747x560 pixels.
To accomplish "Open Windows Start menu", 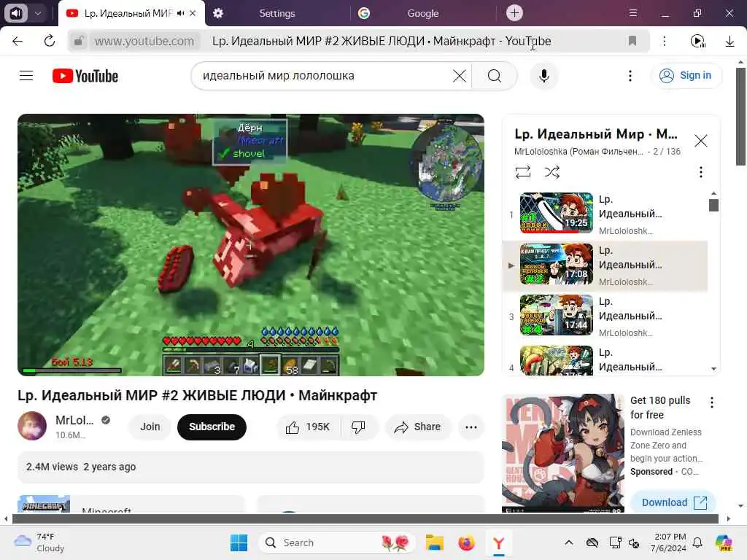I will coord(239,542).
